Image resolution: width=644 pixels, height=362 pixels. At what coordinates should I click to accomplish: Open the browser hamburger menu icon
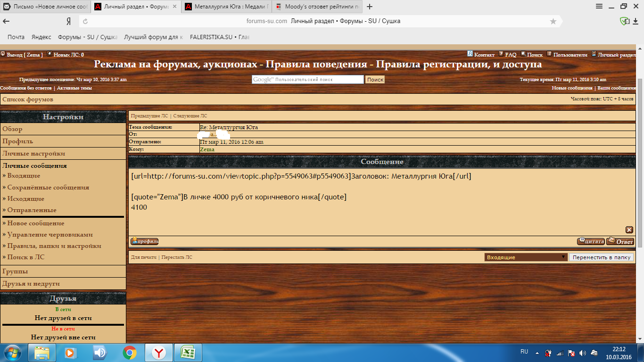click(x=599, y=7)
